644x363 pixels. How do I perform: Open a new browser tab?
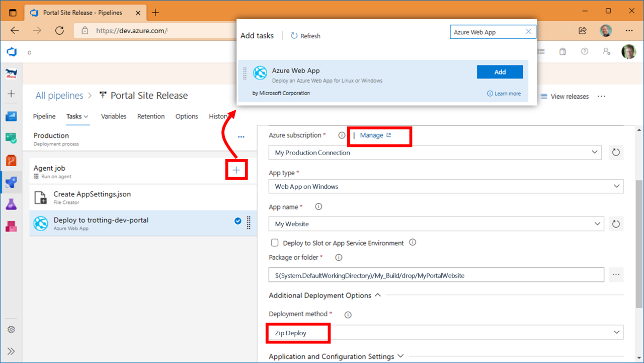pos(155,13)
